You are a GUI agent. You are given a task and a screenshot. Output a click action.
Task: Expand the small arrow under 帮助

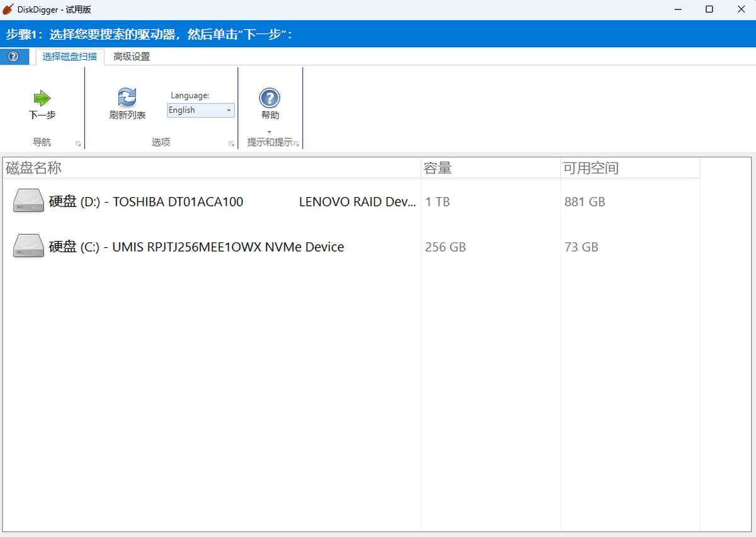click(x=270, y=132)
